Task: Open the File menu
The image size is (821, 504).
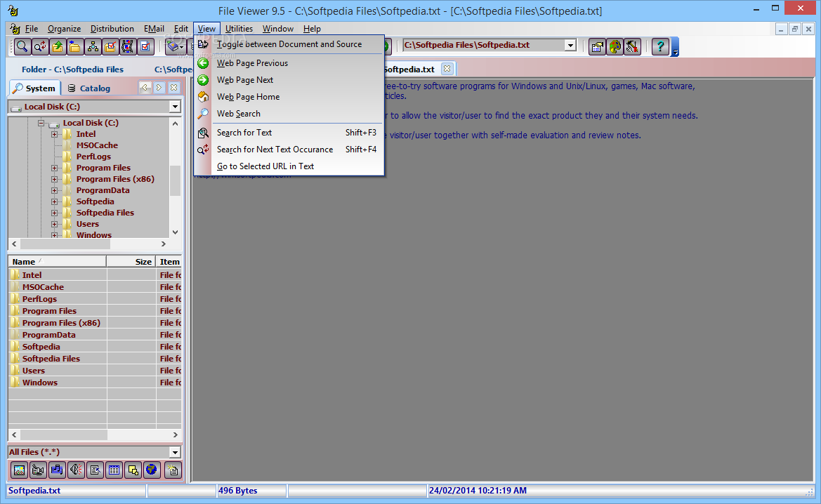Action: click(x=32, y=29)
